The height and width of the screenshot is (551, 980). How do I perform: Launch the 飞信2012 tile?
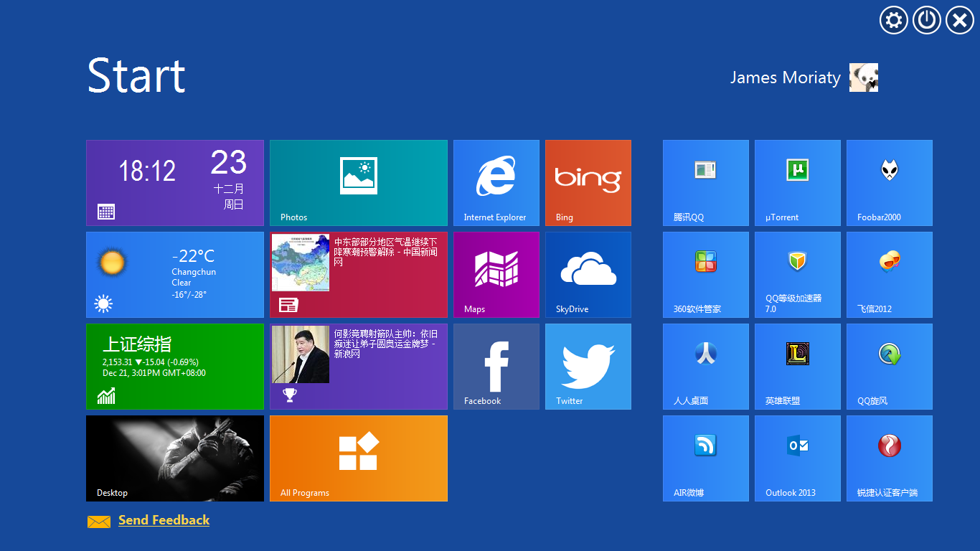pyautogui.click(x=890, y=275)
